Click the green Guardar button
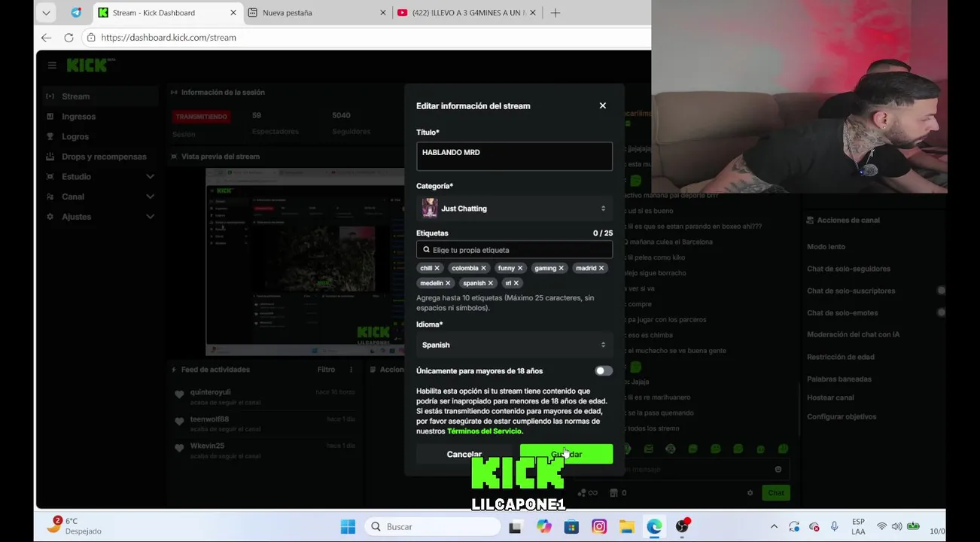980x542 pixels. coord(566,455)
